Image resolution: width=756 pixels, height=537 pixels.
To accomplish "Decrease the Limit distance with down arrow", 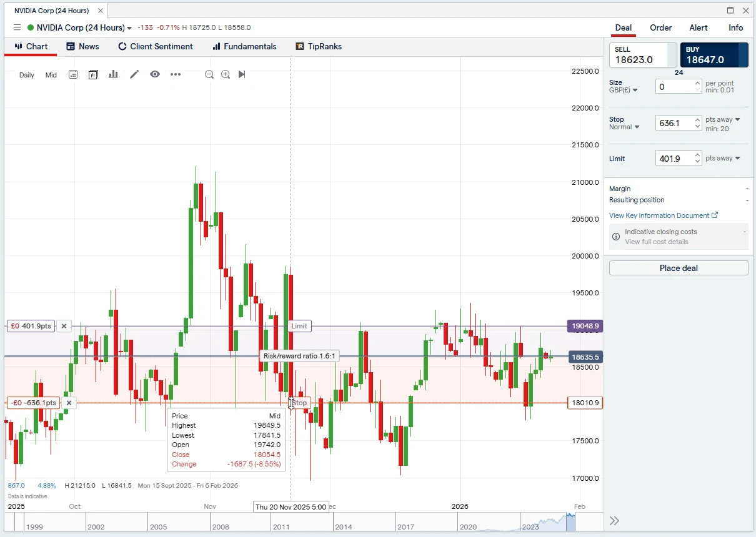I will point(698,162).
